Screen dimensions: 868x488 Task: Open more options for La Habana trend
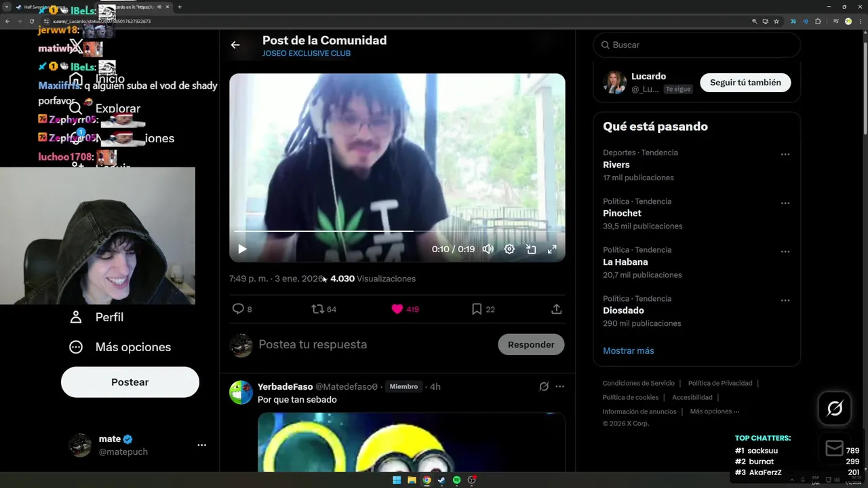[785, 251]
